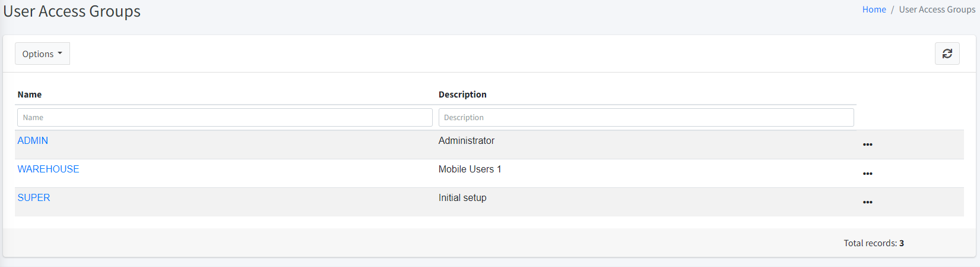Open the three-dot menu for WAREHOUSE
The height and width of the screenshot is (267, 980).
pos(867,174)
